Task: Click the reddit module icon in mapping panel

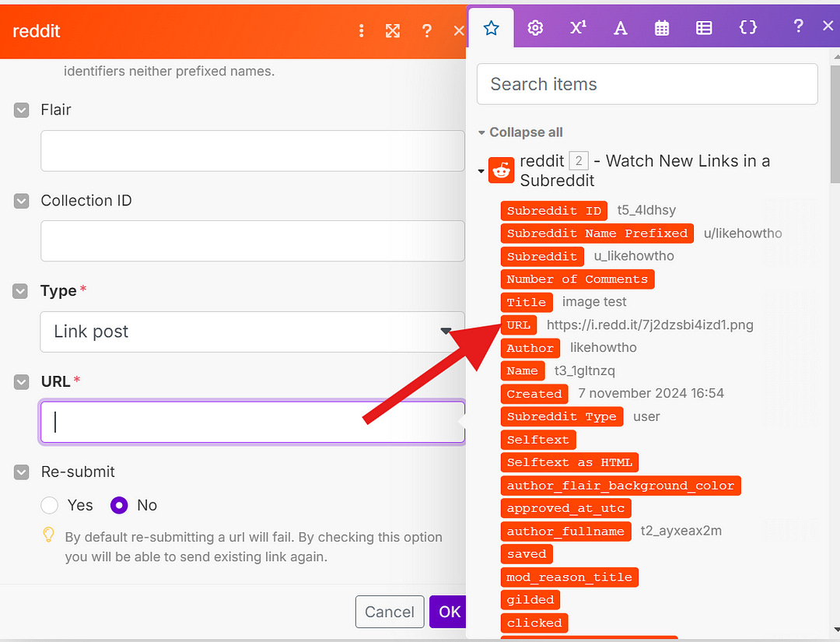Action: (x=502, y=170)
